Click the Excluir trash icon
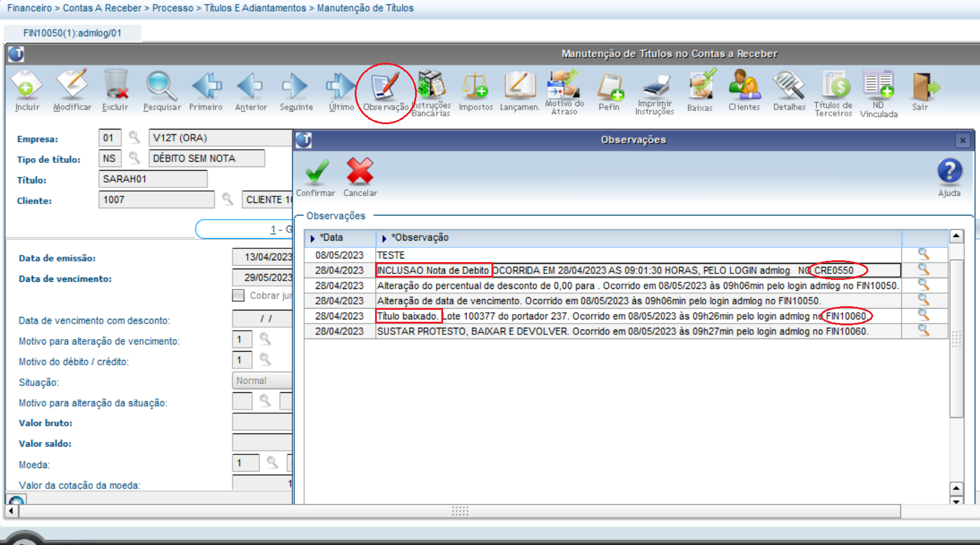The height and width of the screenshot is (545, 980). tap(115, 91)
